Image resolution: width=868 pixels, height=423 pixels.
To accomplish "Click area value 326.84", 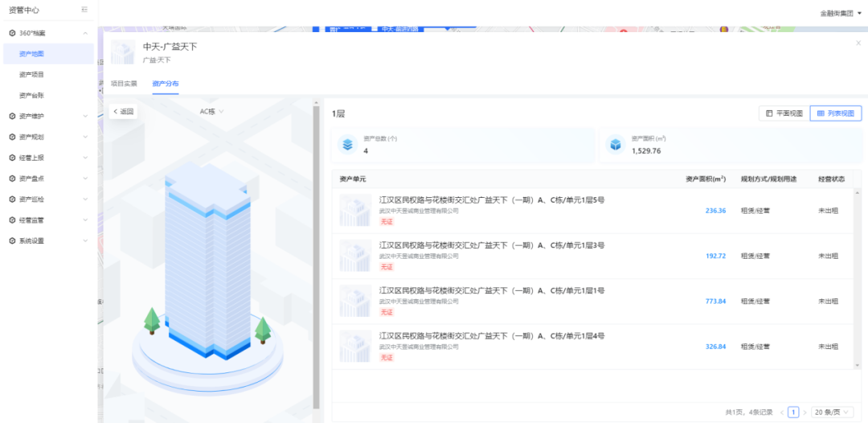I will tap(715, 347).
